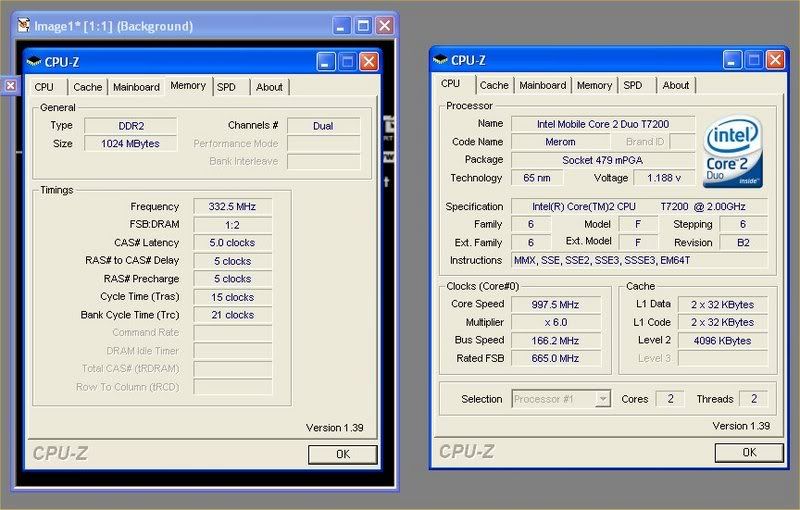
Task: Open the About tab in left CPU-Z window
Action: tap(269, 87)
